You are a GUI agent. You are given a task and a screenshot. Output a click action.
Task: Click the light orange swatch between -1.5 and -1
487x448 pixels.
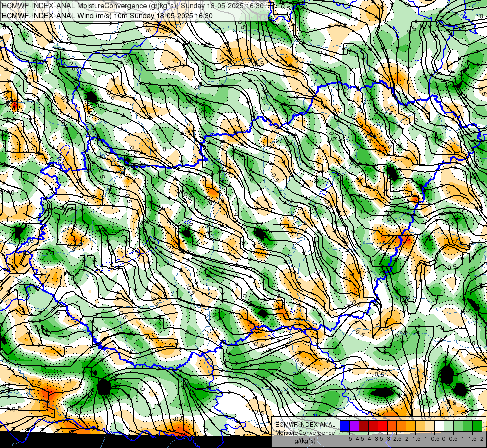pyautogui.click(x=420, y=426)
